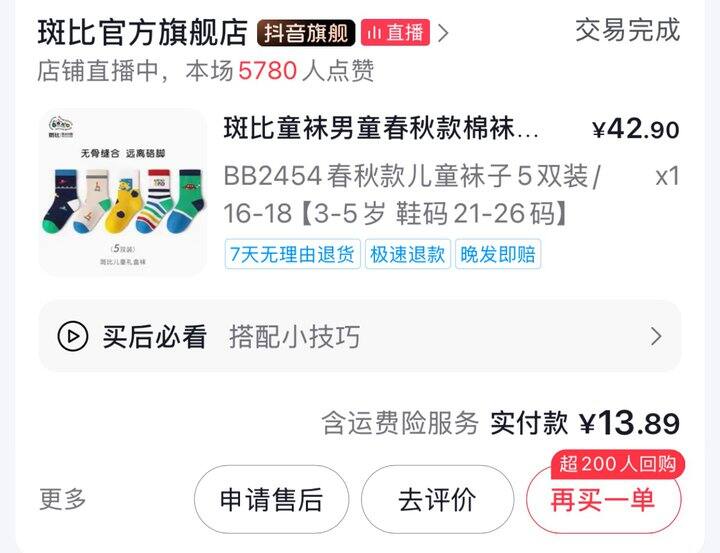This screenshot has height=553, width=720.
Task: Open the red 直播 live badge
Action: pos(395,33)
